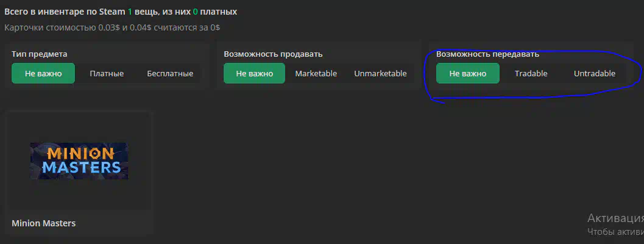Viewport: 644px width, 244px height.
Task: Select 'Не важно' under Возможность продавать
Action: pos(254,73)
